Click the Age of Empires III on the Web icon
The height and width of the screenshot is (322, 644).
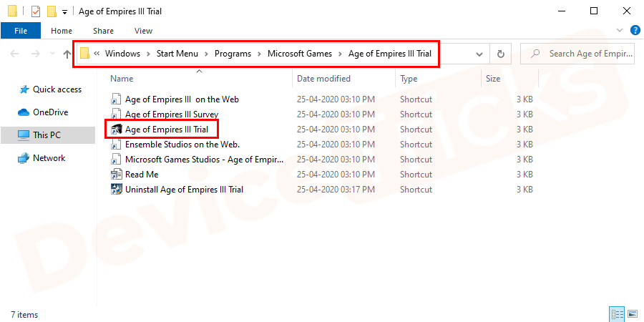tap(116, 99)
